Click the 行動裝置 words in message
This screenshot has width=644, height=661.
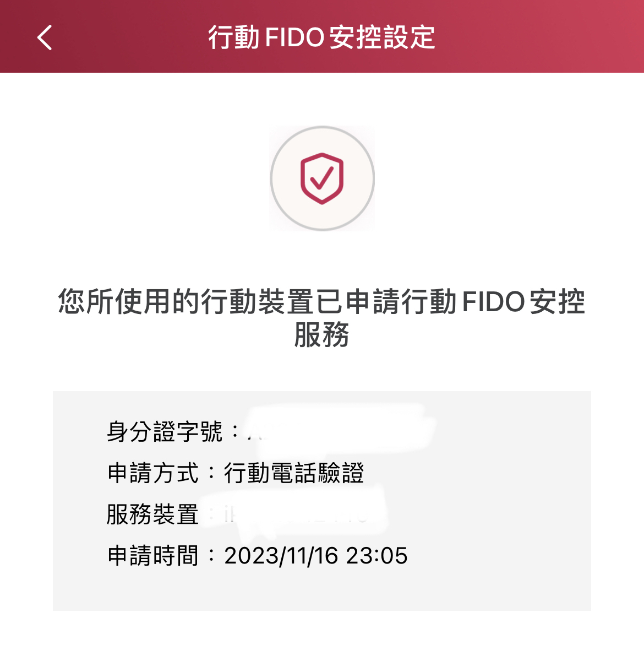click(x=258, y=302)
